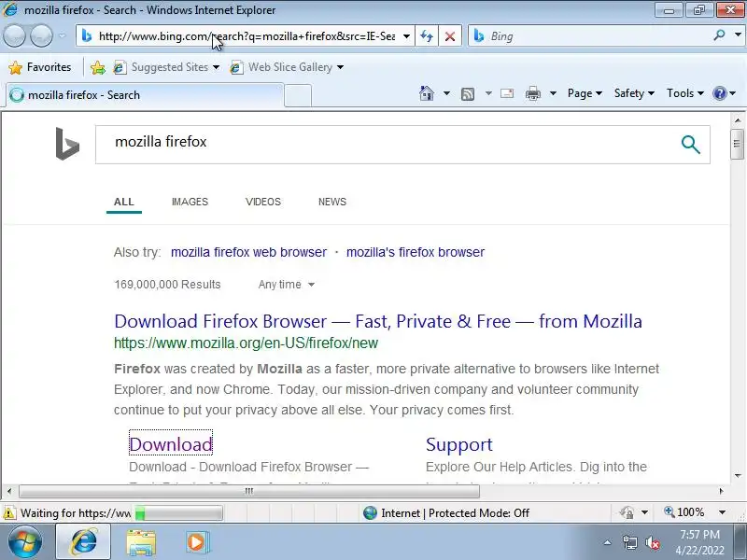Open the Tools menu
The height and width of the screenshot is (560, 747).
(685, 93)
